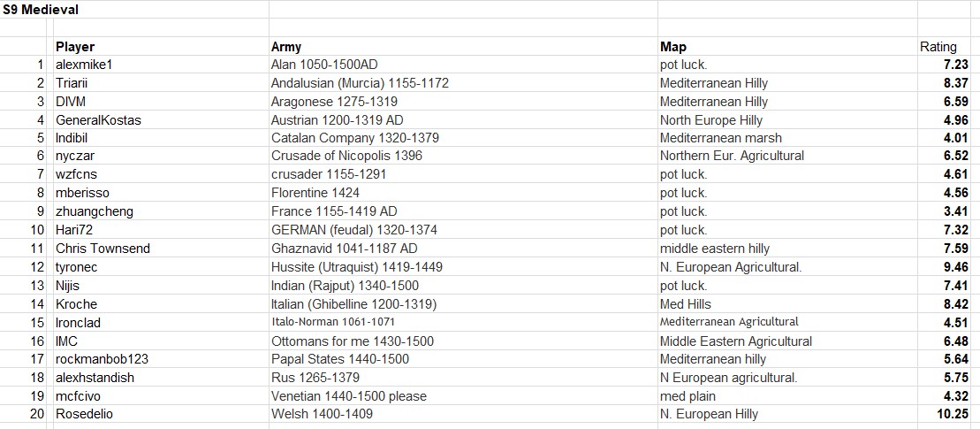Click the Mediterranean marsh map cell
This screenshot has height=429, width=980.
point(720,138)
